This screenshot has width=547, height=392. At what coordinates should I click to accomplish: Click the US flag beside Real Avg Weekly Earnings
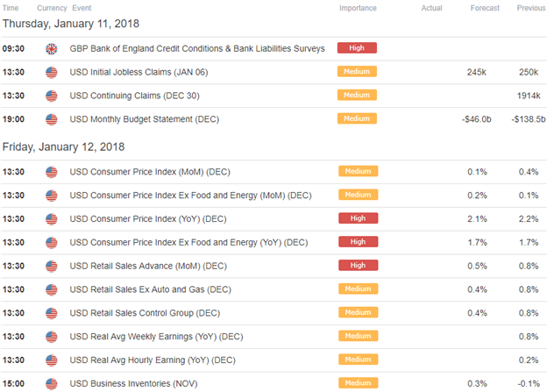coord(52,337)
